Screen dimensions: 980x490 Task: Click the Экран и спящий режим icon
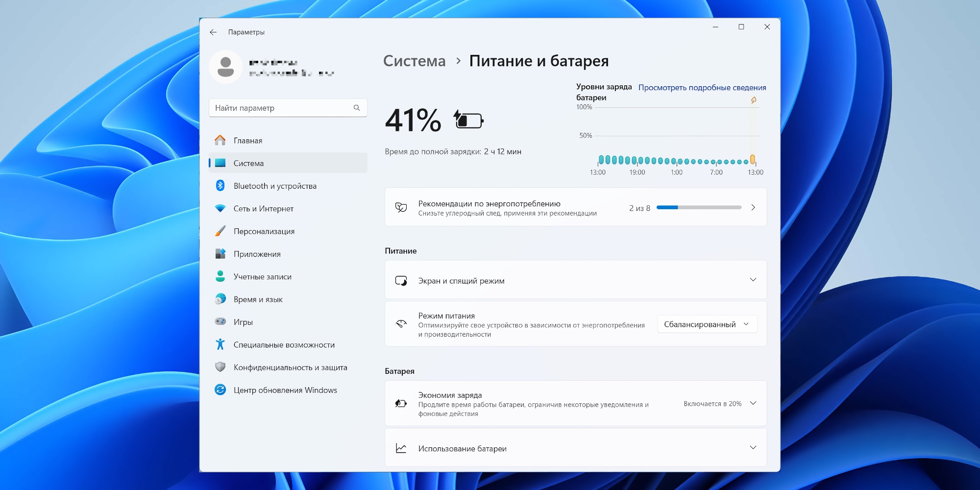401,281
